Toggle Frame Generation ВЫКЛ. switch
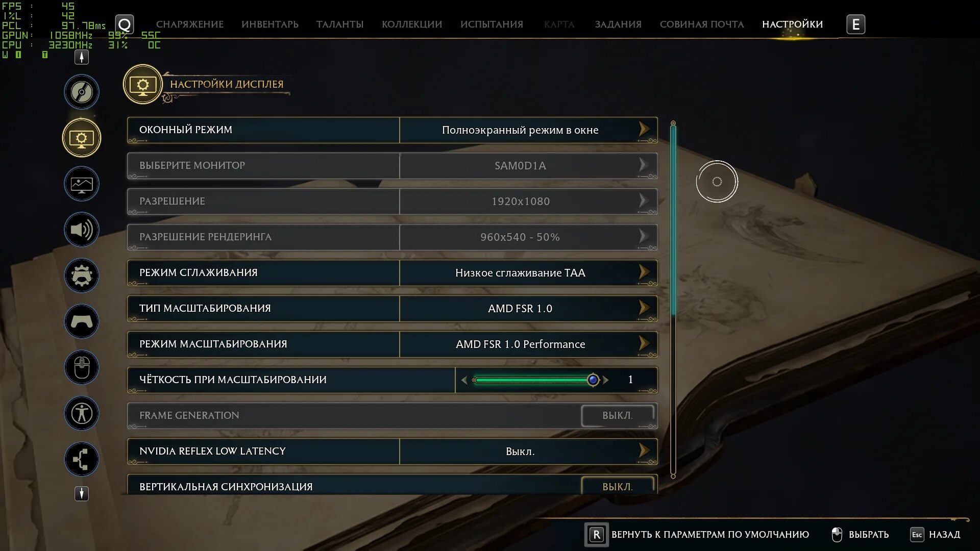Viewport: 980px width, 551px height. tap(618, 415)
